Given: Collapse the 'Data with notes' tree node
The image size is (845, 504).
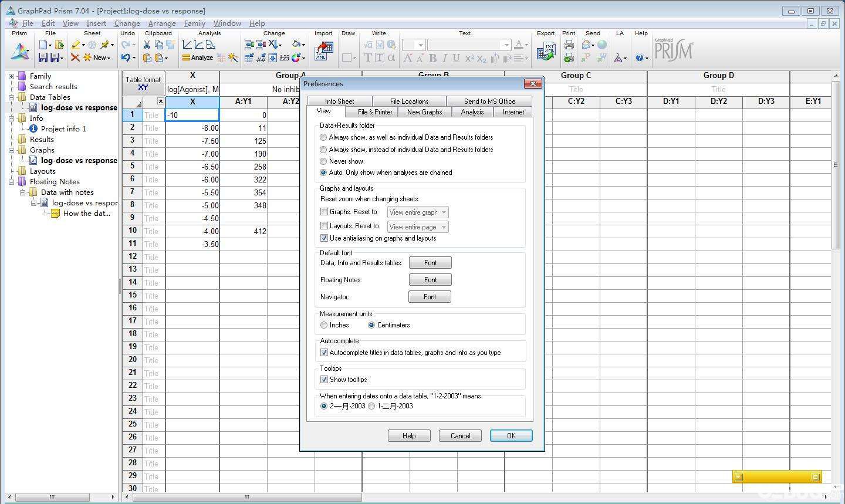Looking at the screenshot, I should 22,192.
